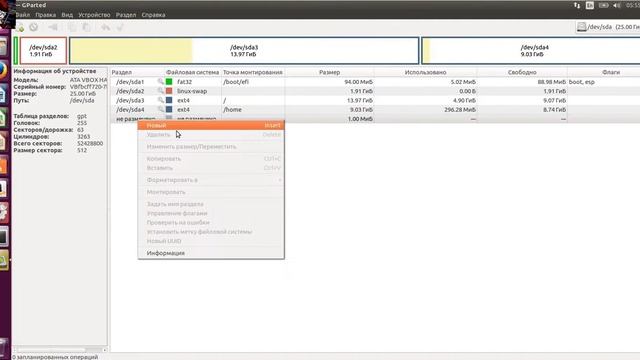Choose 'Вставить' in the context menu
640x360 pixels.
coord(211,168)
